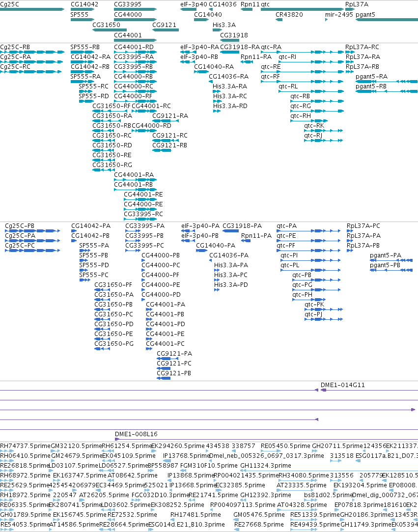Select transcript CG31650-RG
418x532 pixels.
pos(112,165)
